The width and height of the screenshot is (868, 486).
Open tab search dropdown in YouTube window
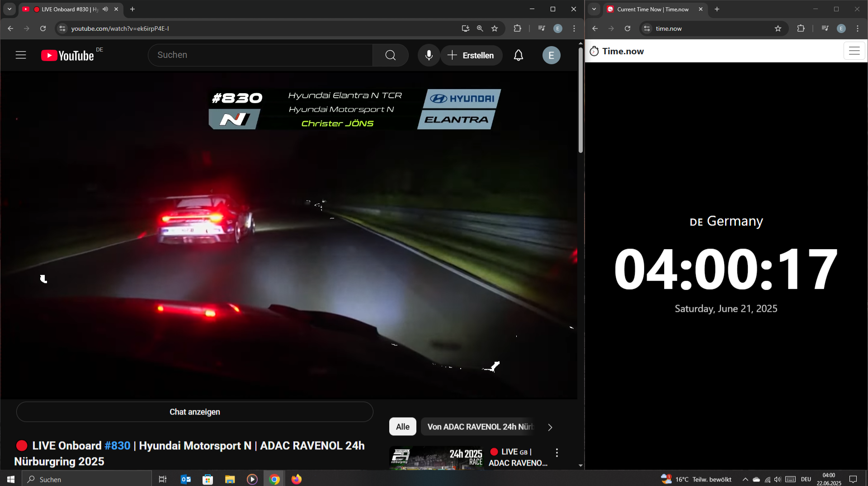(x=9, y=9)
